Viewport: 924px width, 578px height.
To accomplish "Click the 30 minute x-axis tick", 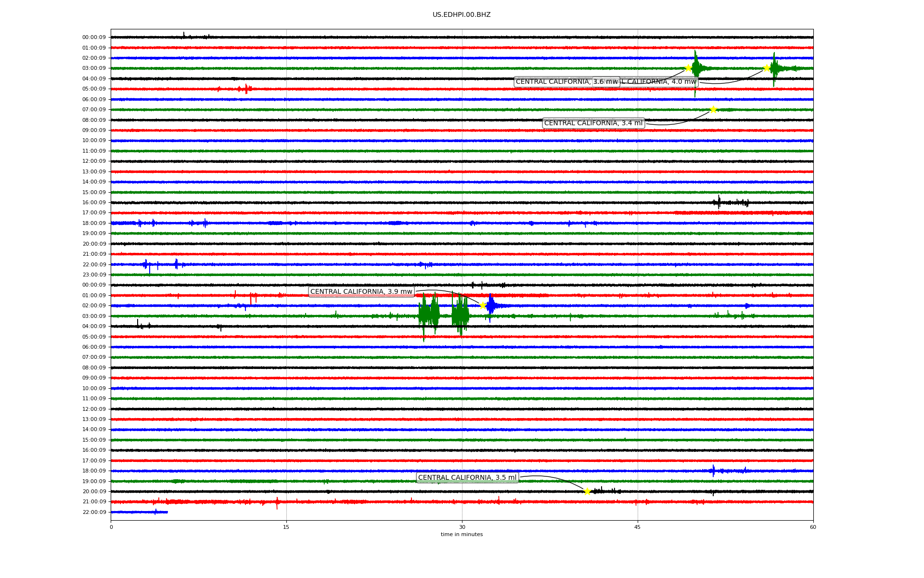I will point(462,527).
